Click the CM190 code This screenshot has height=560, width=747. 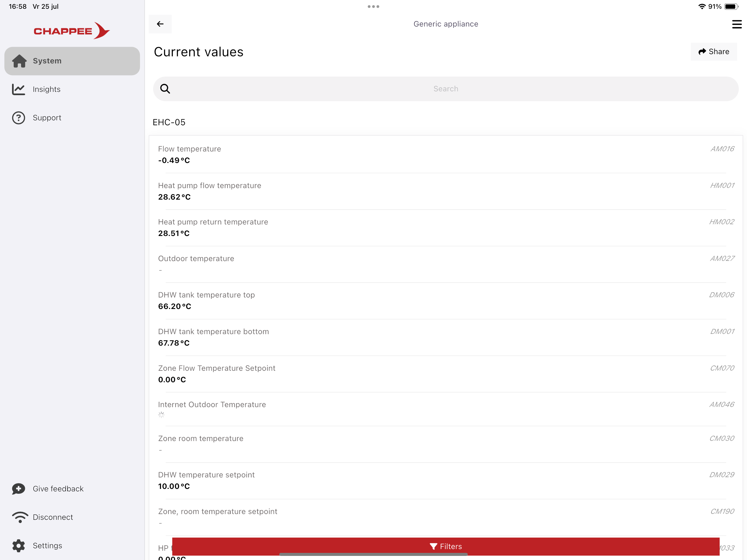722,511
